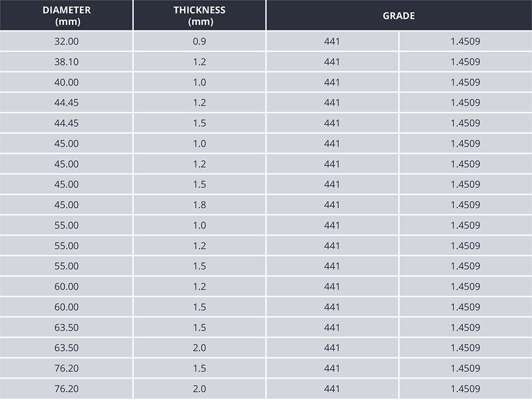
Task: Select the 32.00 diameter cell
Action: (66, 42)
